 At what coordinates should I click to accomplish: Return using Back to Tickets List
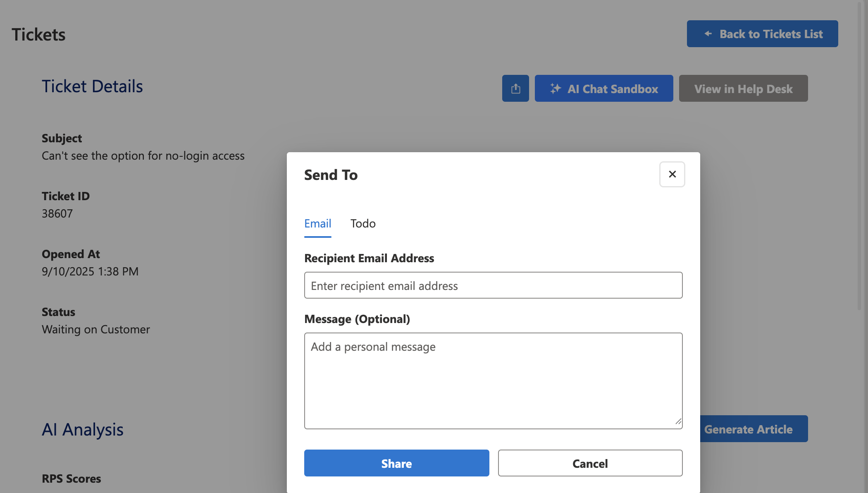762,34
